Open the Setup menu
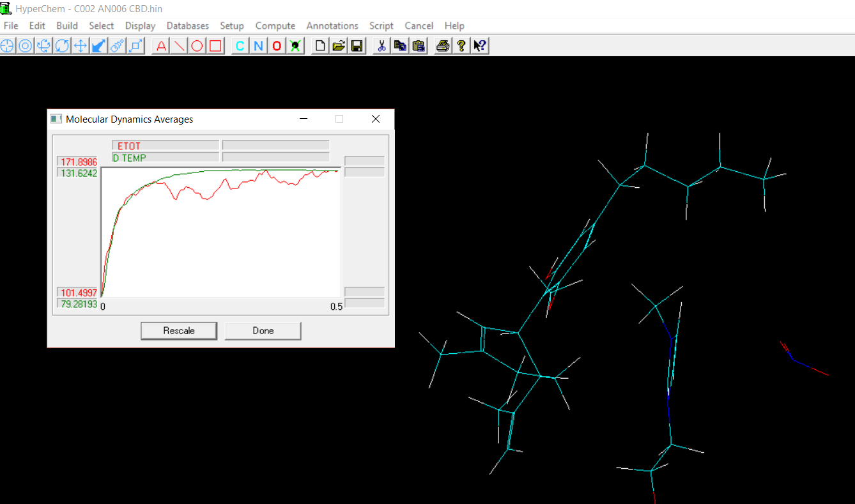The image size is (855, 504). click(232, 26)
